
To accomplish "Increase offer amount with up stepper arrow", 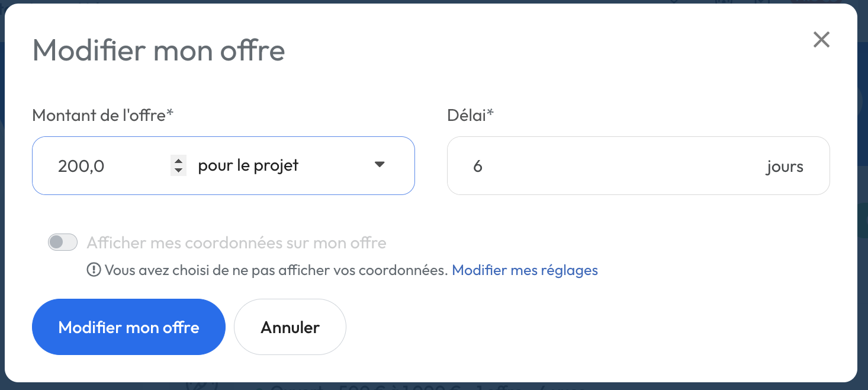I will click(x=178, y=160).
